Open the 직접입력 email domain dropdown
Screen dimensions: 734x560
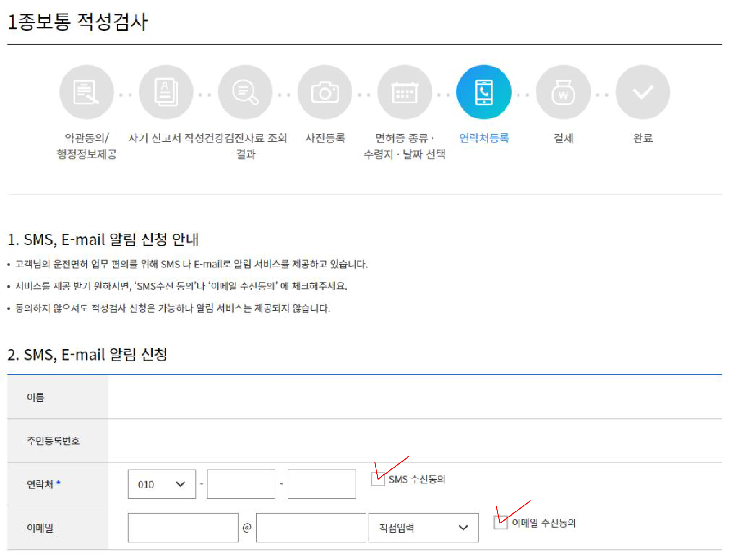coord(423,528)
